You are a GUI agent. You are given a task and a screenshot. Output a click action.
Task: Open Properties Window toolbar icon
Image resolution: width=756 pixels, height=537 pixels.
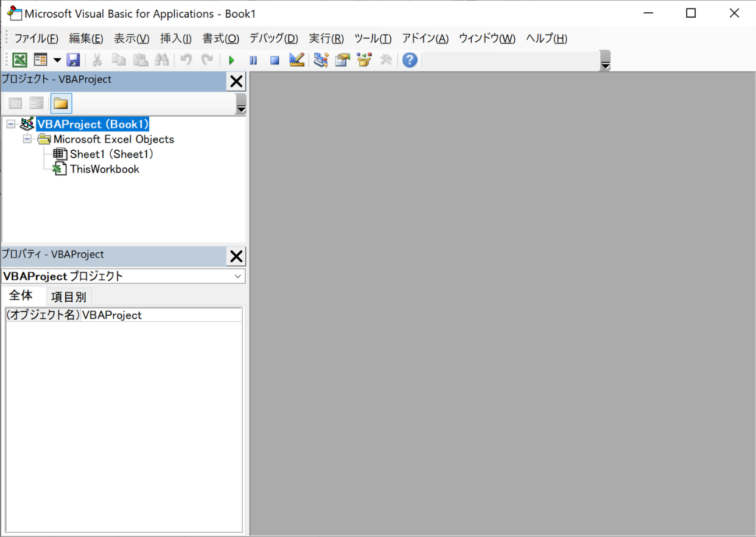[342, 60]
